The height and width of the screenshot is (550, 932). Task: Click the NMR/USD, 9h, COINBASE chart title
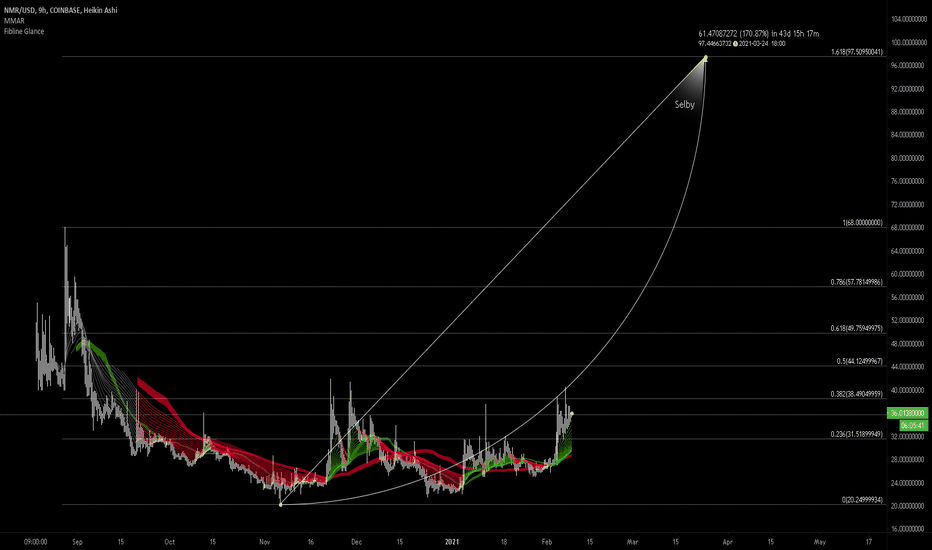coord(60,10)
